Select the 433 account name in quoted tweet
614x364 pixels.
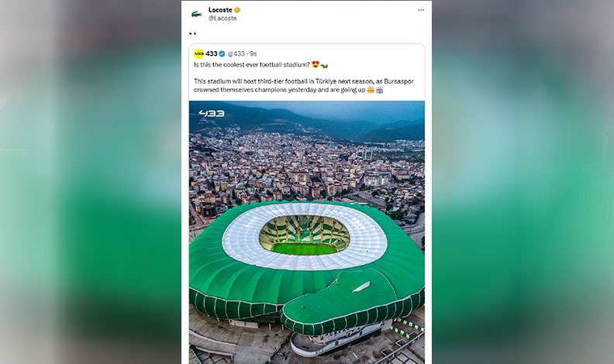click(x=211, y=53)
